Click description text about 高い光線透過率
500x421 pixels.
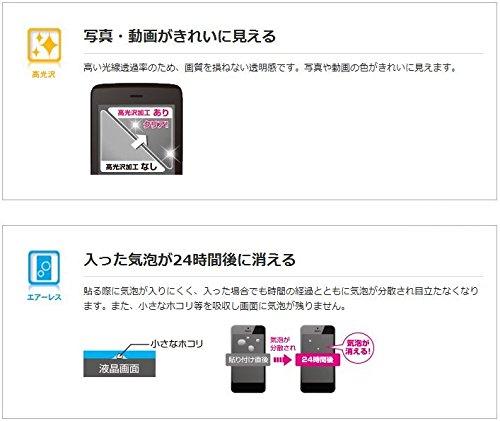270,68
